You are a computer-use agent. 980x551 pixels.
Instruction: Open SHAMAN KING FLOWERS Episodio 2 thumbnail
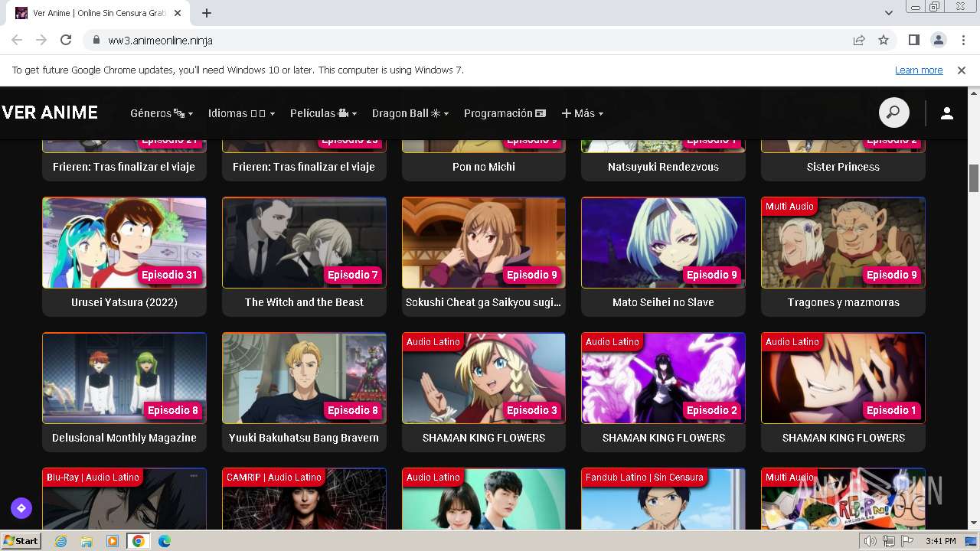click(x=663, y=378)
